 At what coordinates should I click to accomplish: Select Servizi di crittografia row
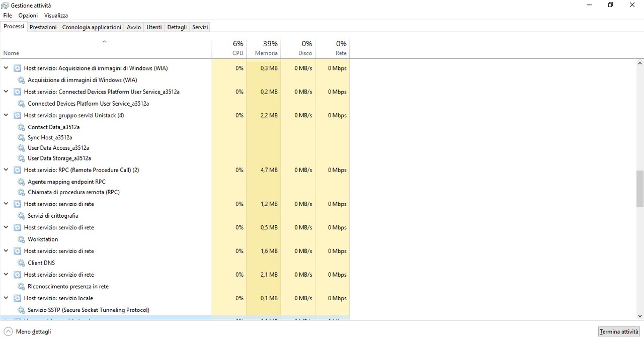click(x=175, y=216)
